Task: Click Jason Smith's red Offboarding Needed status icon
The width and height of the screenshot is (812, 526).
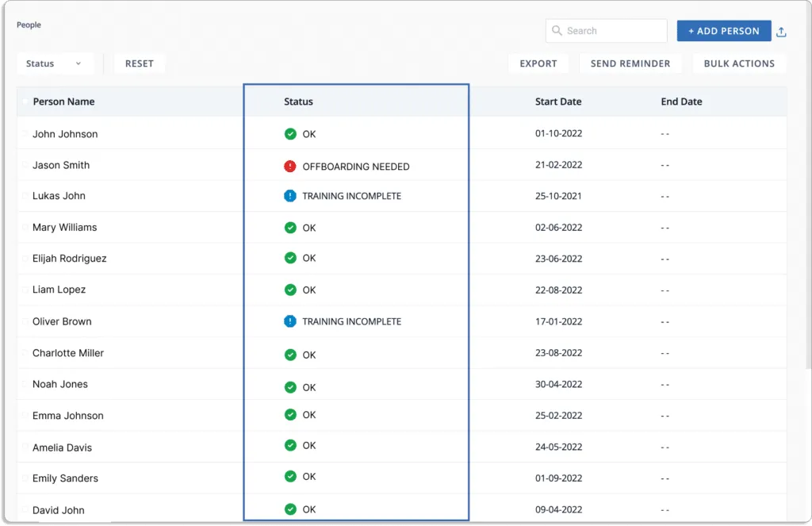Action: click(x=290, y=166)
